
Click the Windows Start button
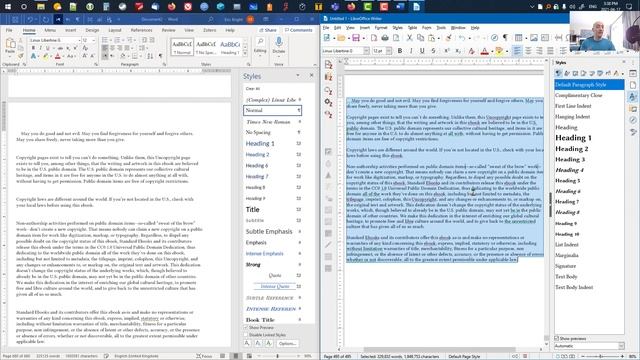tap(8, 7)
